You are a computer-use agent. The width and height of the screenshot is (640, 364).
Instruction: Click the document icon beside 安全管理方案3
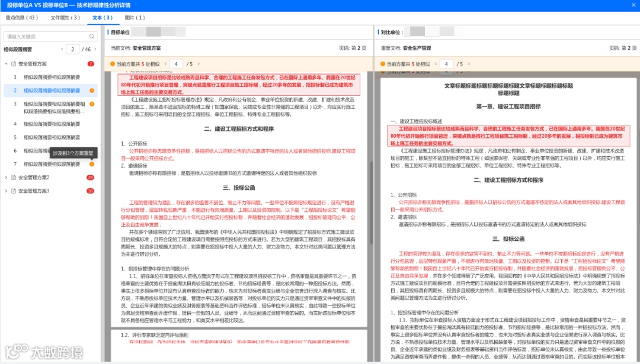[14, 191]
